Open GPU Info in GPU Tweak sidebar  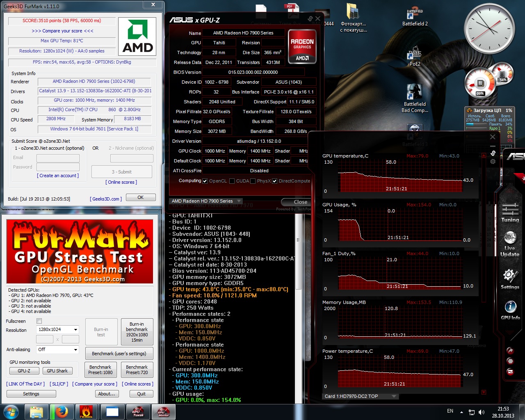click(510, 310)
